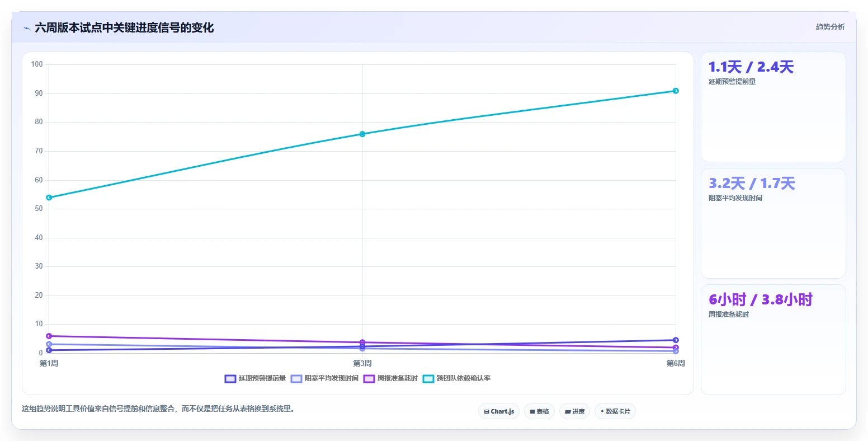Click the 50 y-axis label

pyautogui.click(x=39, y=209)
